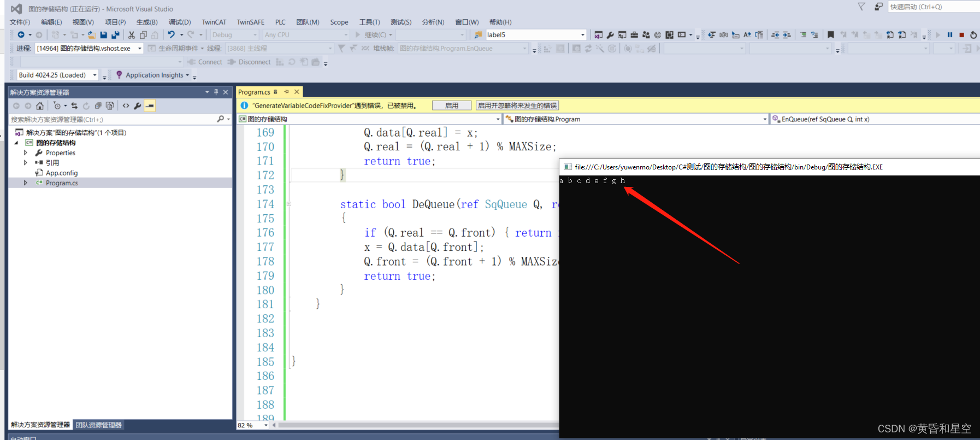Open the 调试(D) menu
Screen dimensions: 980x440
pyautogui.click(x=180, y=22)
